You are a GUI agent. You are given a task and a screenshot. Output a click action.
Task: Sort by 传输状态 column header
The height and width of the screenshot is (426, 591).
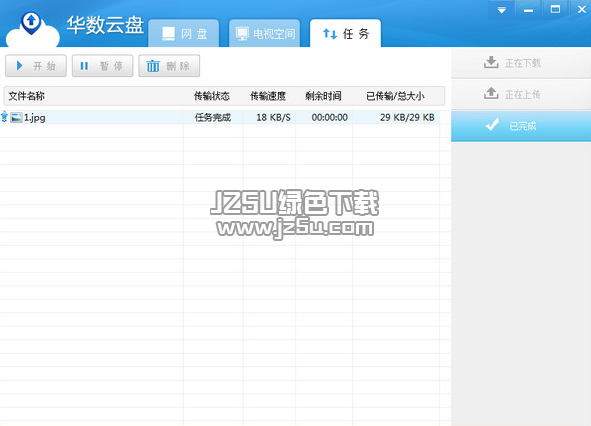click(212, 96)
